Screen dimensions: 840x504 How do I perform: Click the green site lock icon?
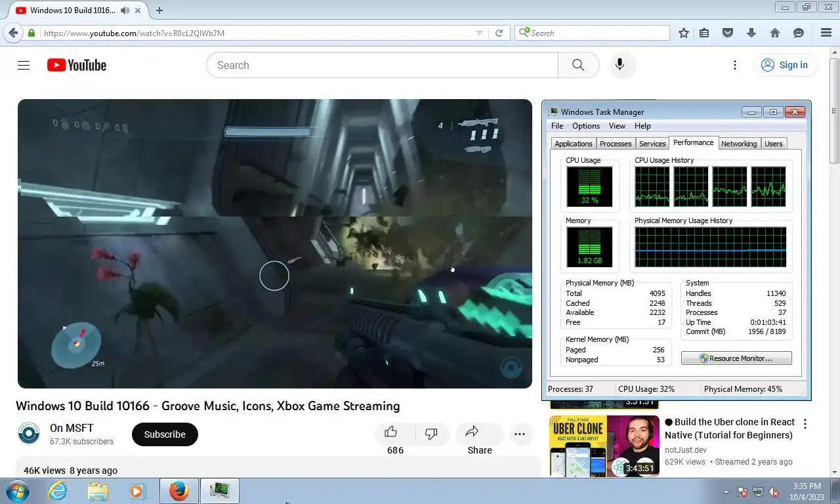coord(31,33)
